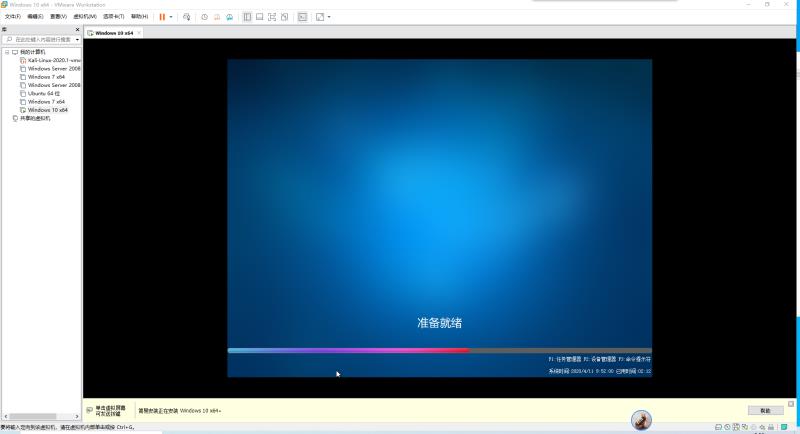Click the CD/DVD drive status bar icon
Screen dimensions: 800x434
click(x=727, y=427)
